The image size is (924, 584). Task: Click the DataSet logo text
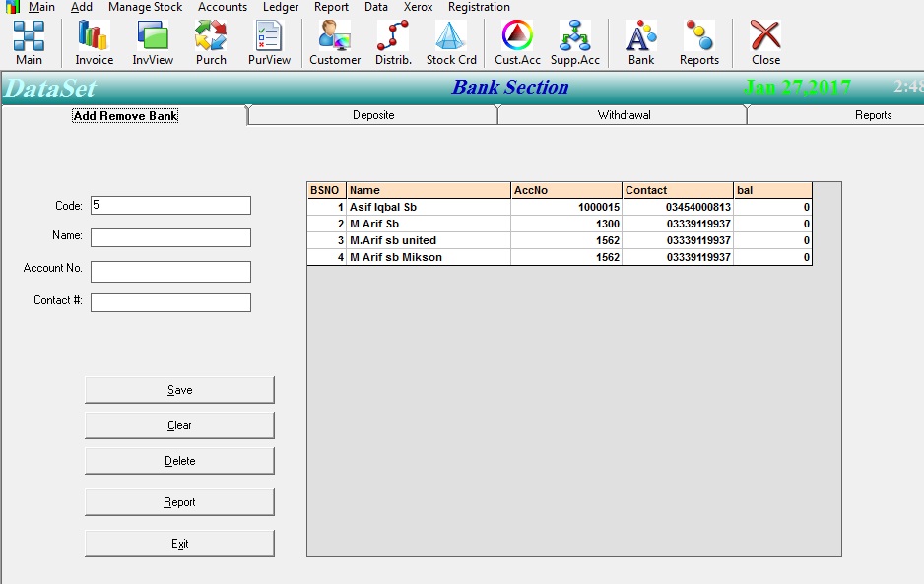(x=49, y=89)
